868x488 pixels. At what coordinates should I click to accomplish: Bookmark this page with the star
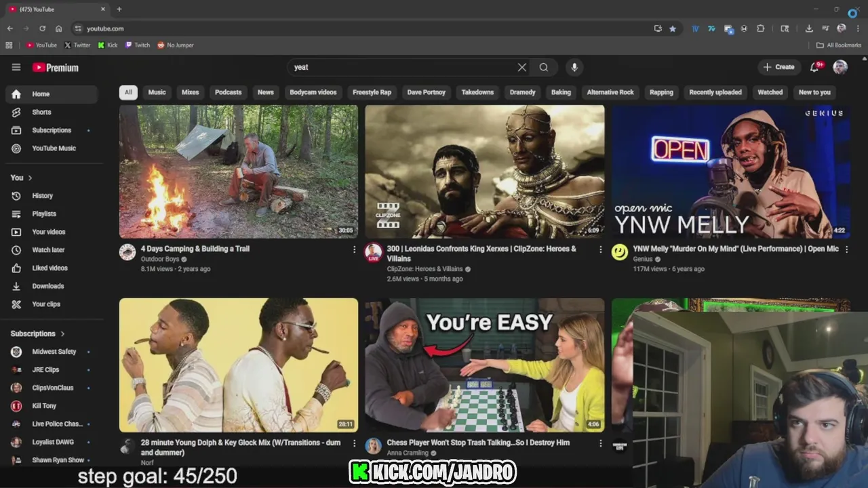[x=673, y=28]
